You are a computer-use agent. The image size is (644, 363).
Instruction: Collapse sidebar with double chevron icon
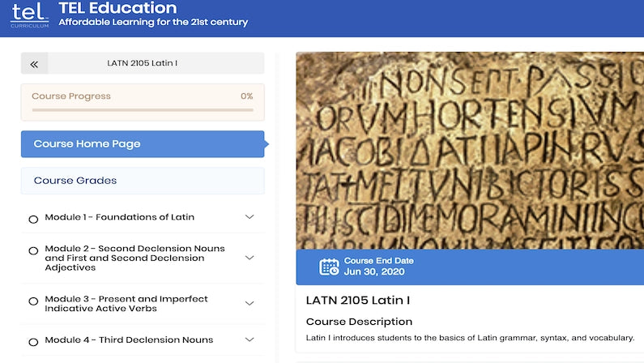pos(34,63)
